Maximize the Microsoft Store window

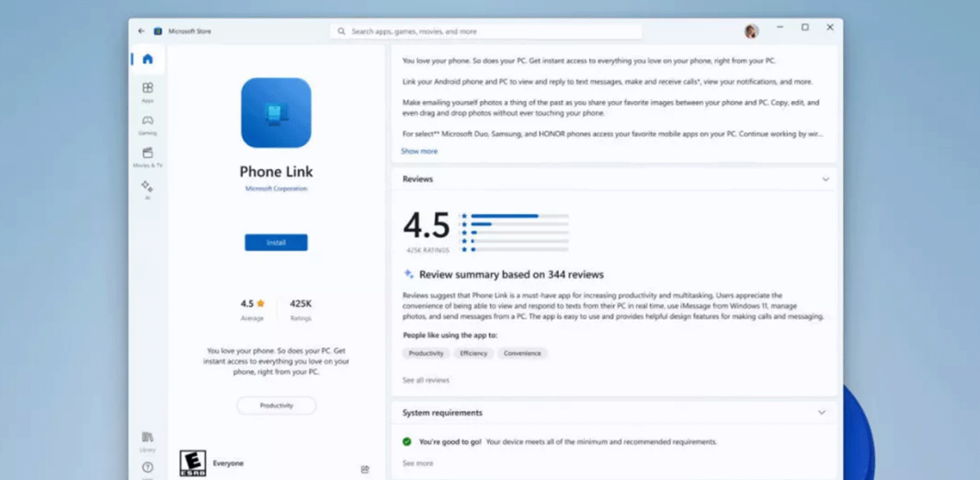click(x=805, y=28)
